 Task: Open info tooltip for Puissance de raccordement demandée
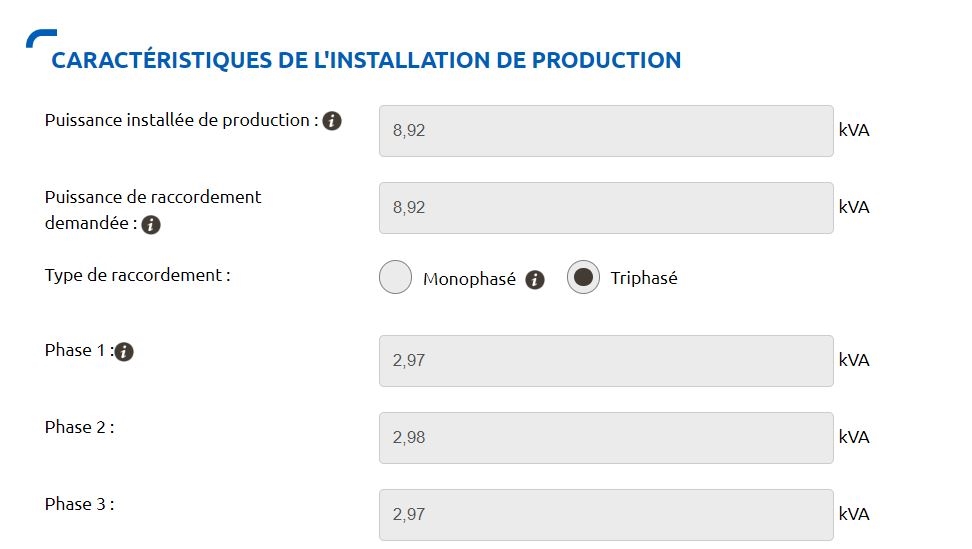[151, 225]
